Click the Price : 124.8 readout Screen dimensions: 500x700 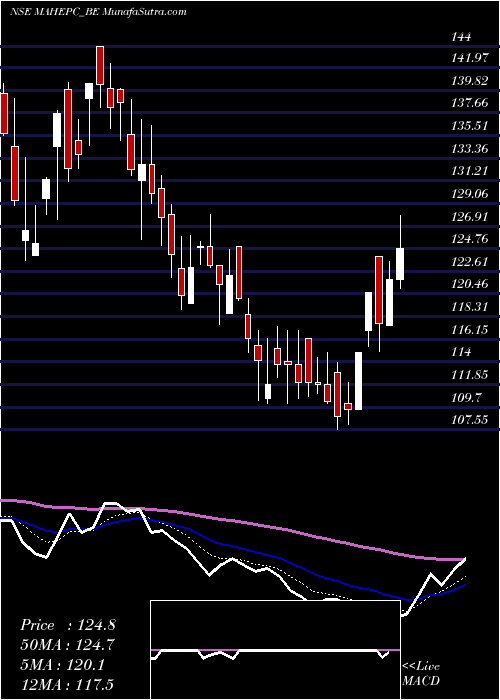pyautogui.click(x=68, y=625)
